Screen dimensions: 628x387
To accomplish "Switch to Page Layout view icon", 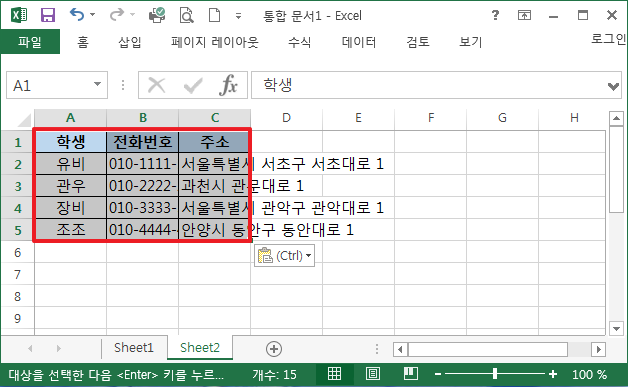I will [372, 374].
